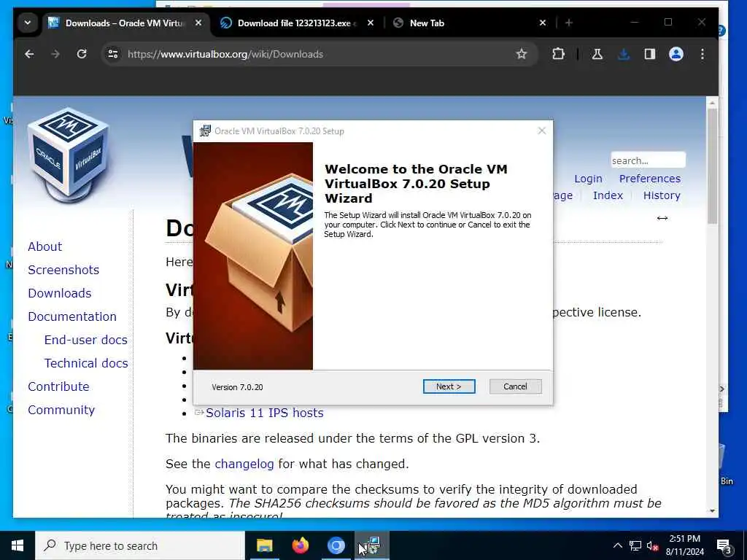747x560 pixels.
Task: Click the virtualbox.org address bar URL
Action: (x=225, y=54)
